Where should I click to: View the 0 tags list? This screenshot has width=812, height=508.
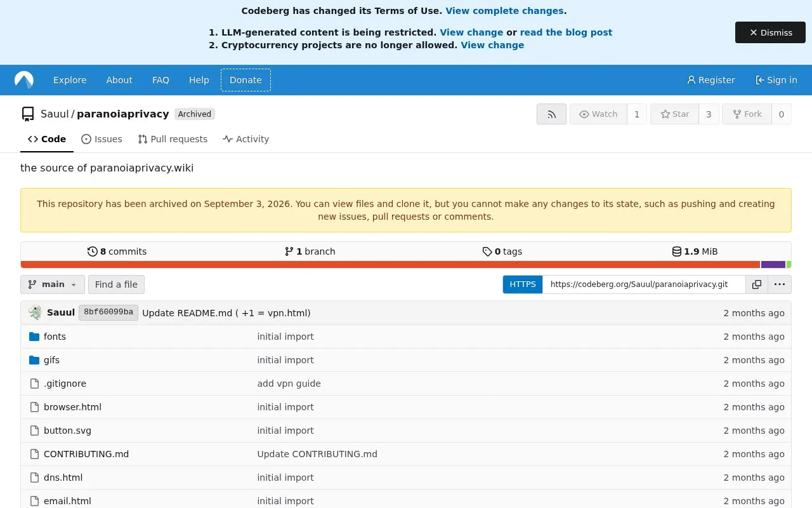click(502, 251)
